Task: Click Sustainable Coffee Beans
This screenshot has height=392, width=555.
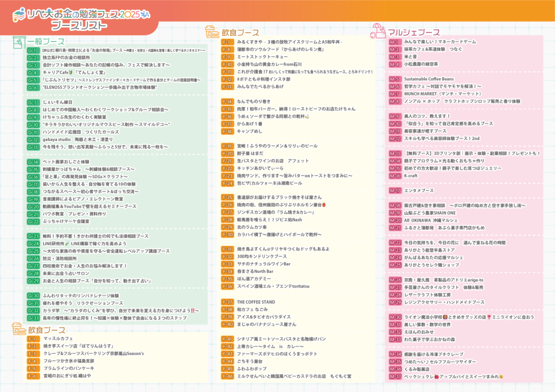Action: coord(421,79)
